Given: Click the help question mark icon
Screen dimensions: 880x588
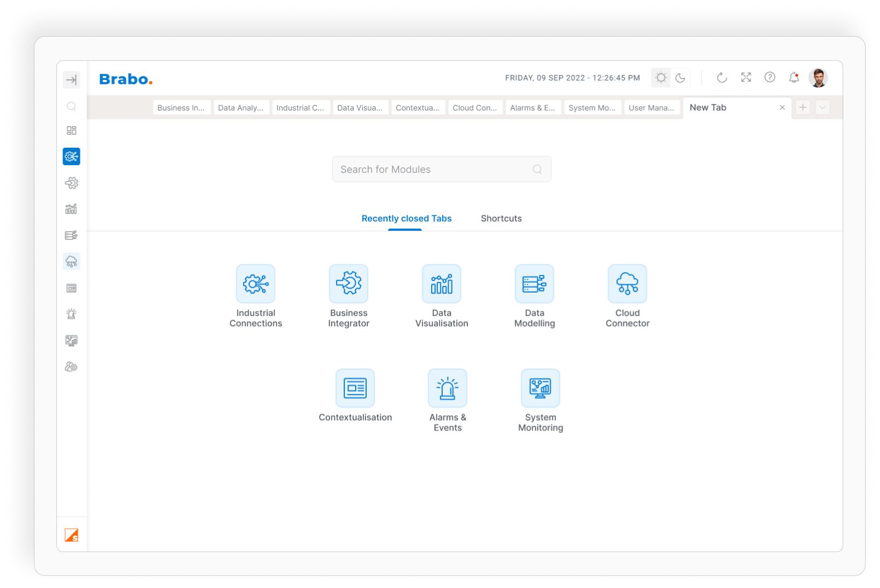Looking at the screenshot, I should [769, 78].
